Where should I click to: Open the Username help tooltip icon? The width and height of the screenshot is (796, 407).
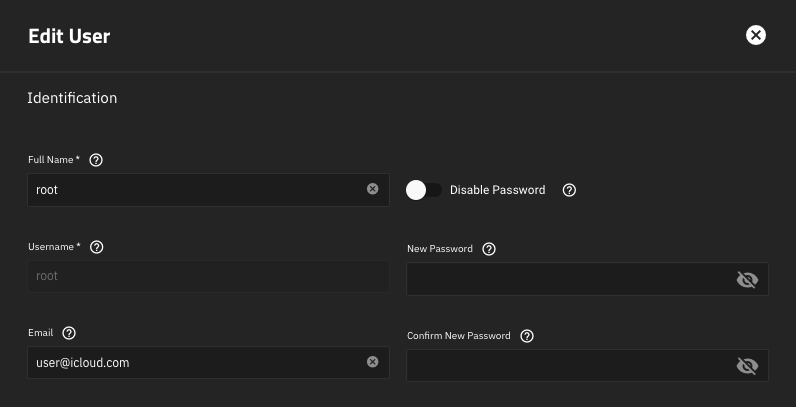(x=97, y=247)
